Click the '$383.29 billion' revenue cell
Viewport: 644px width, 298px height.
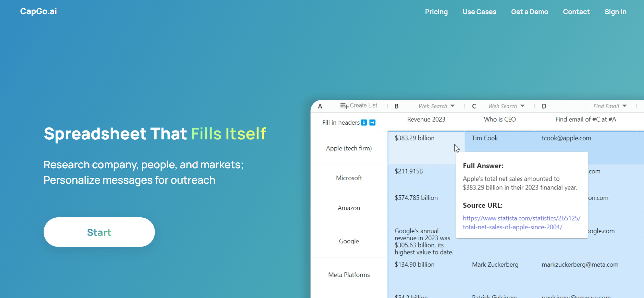click(x=426, y=148)
